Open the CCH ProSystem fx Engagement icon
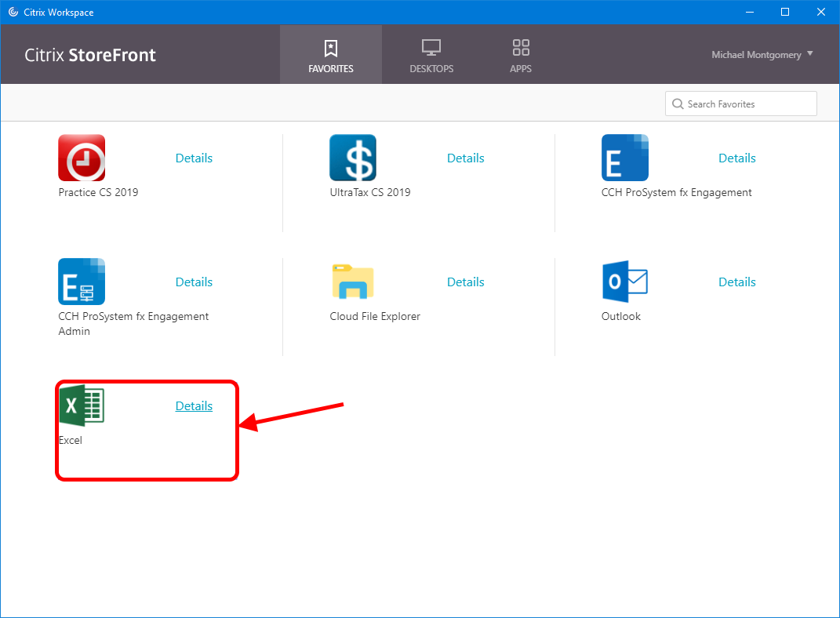840x618 pixels. 624,158
